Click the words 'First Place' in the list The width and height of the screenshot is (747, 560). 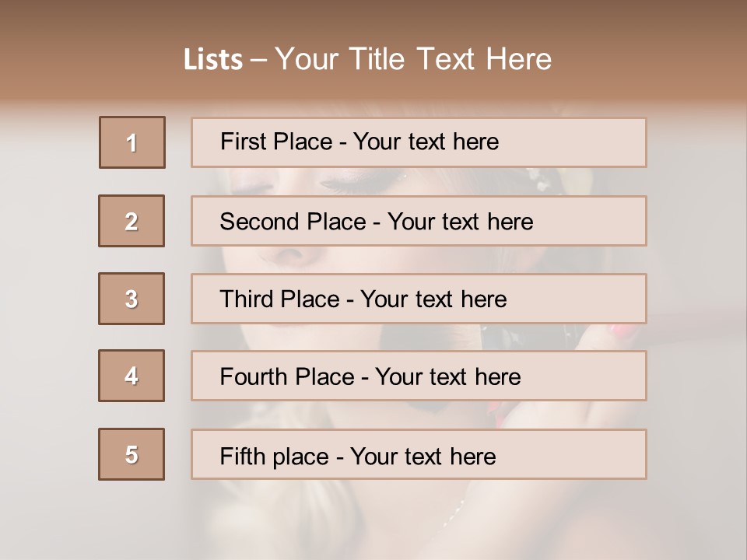(276, 142)
